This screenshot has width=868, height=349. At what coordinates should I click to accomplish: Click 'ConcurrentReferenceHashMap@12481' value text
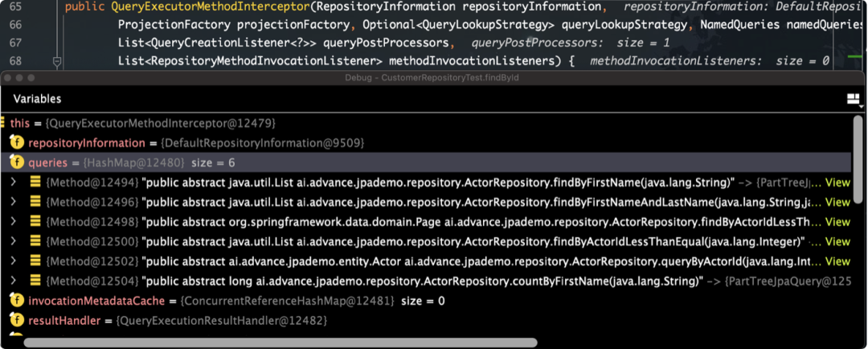click(x=287, y=301)
